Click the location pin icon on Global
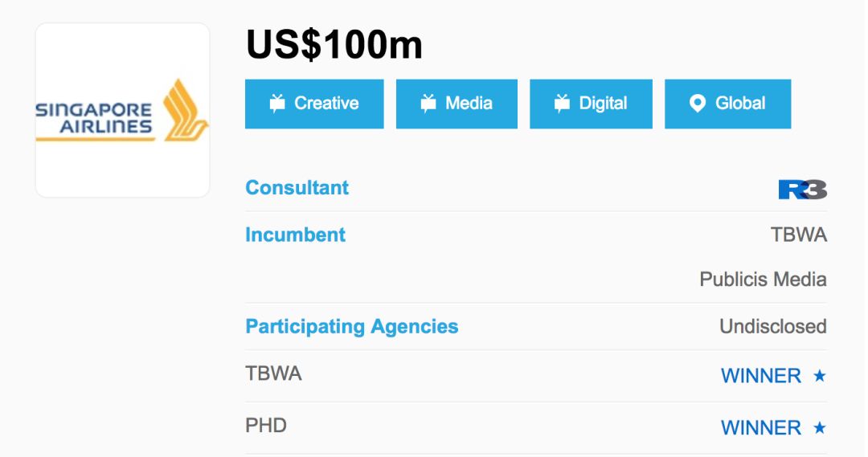Image resolution: width=868 pixels, height=457 pixels. (x=698, y=104)
